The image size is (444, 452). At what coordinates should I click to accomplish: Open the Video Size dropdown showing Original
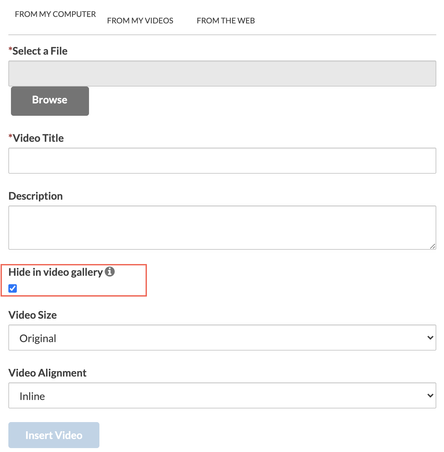(x=222, y=338)
